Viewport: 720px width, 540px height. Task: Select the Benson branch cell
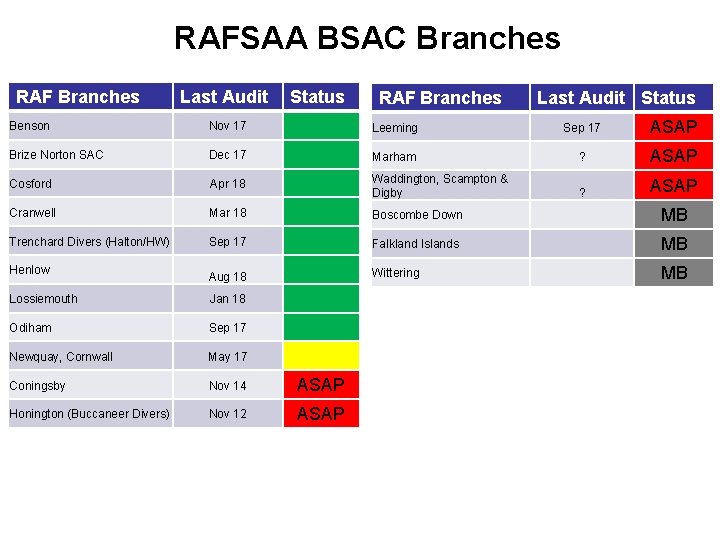pos(90,126)
